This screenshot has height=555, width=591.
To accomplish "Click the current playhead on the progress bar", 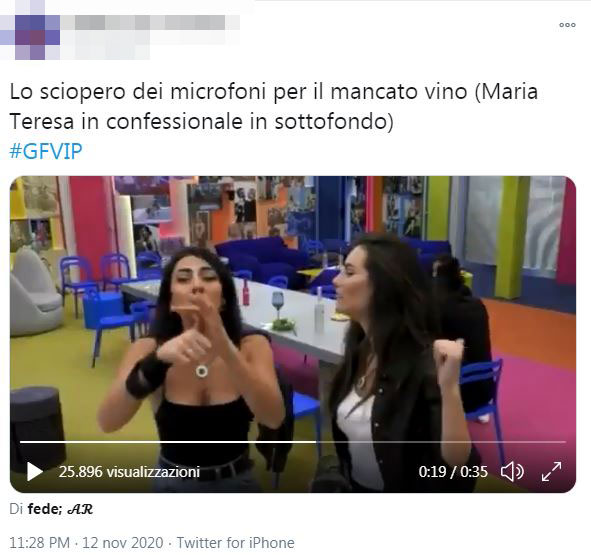I will coord(316,441).
